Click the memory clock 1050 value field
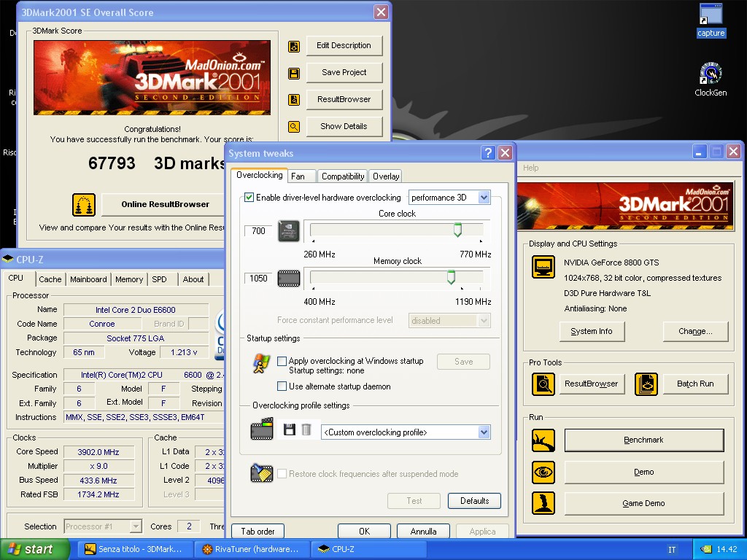The width and height of the screenshot is (747, 560). click(x=258, y=278)
